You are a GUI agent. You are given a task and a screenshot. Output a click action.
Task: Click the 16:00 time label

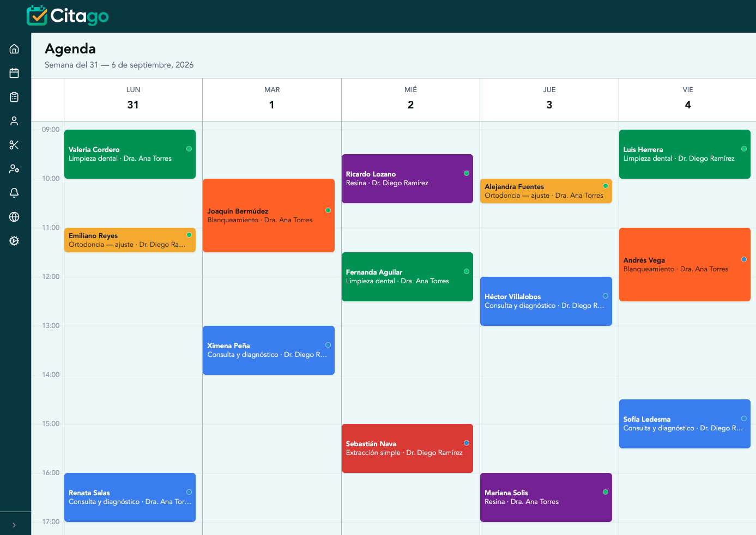(x=51, y=473)
